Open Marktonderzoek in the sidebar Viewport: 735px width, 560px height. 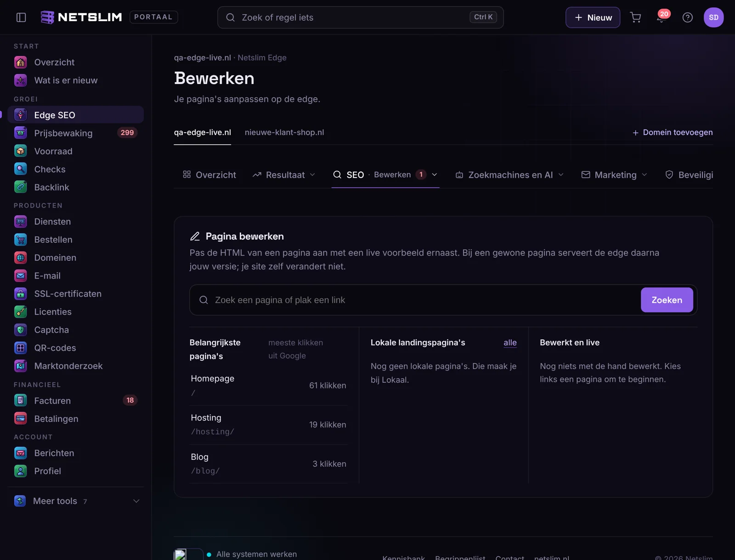click(76, 366)
